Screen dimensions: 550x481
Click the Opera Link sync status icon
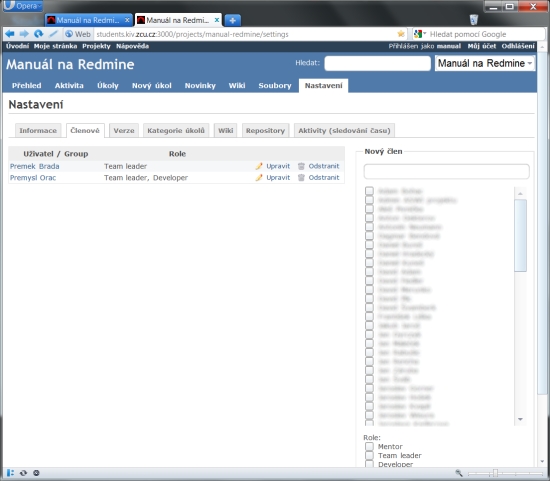(24, 473)
